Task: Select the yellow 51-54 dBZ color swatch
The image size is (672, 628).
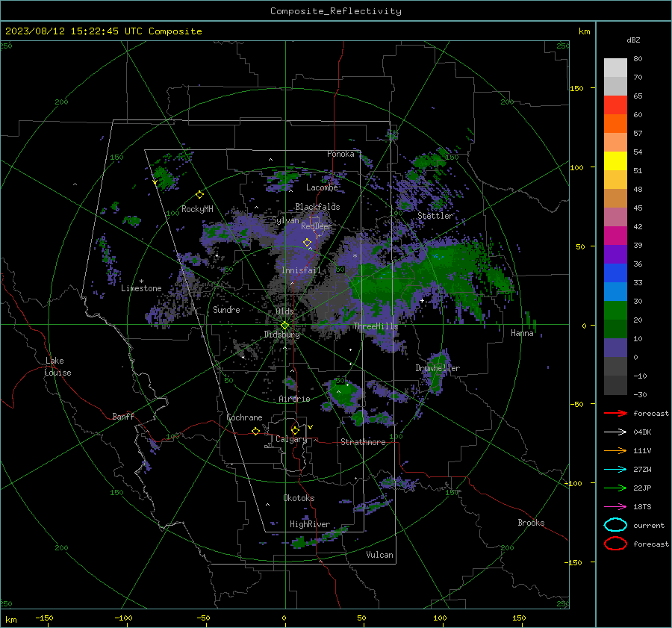Action: (x=615, y=161)
